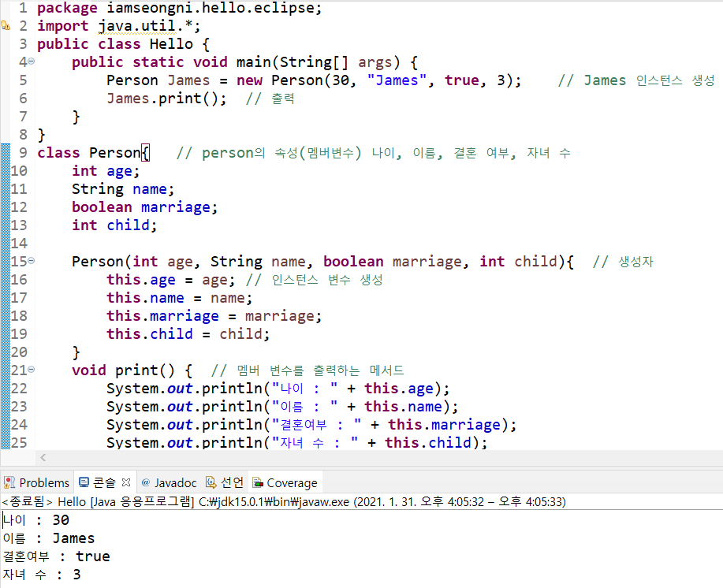The width and height of the screenshot is (723, 588).
Task: Click the println statement with "나이 : "
Action: [278, 389]
